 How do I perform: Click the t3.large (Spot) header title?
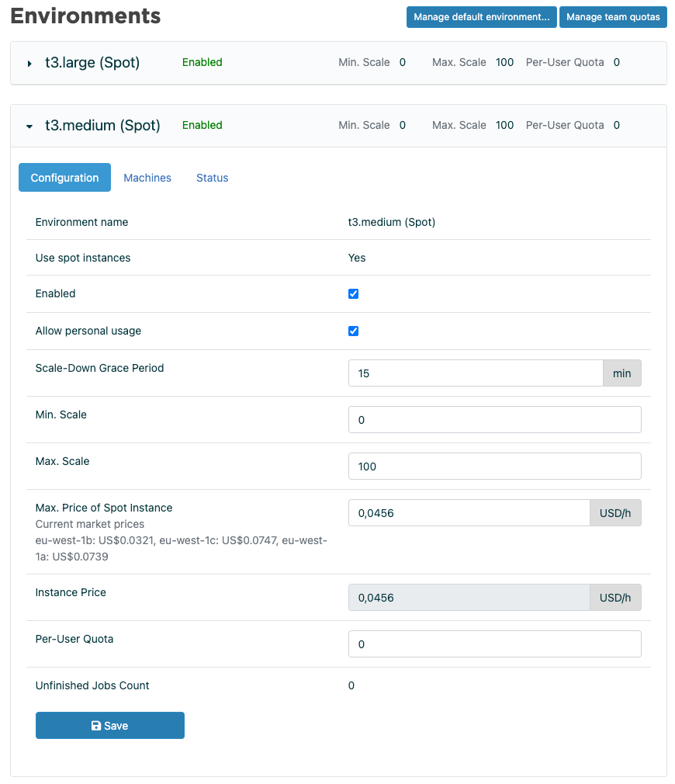(x=92, y=63)
